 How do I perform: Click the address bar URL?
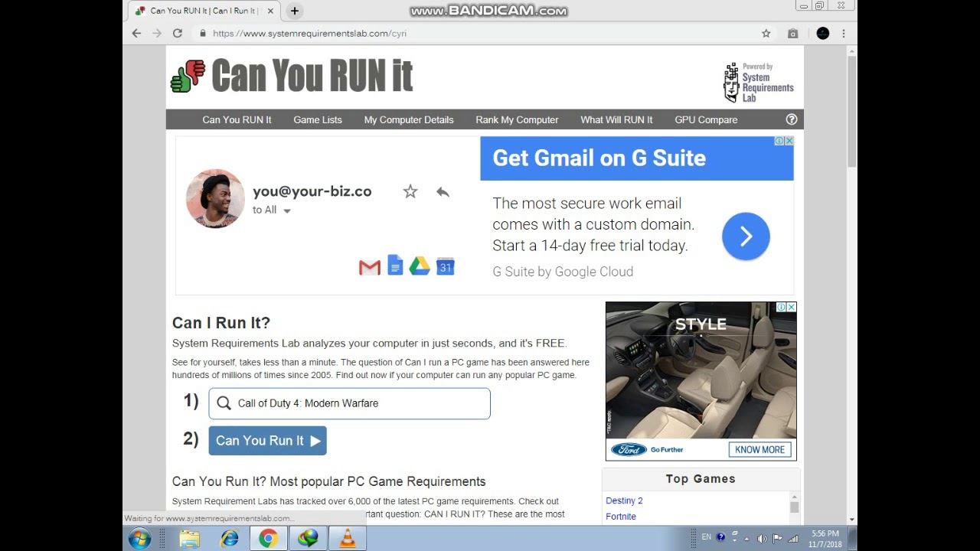click(309, 34)
